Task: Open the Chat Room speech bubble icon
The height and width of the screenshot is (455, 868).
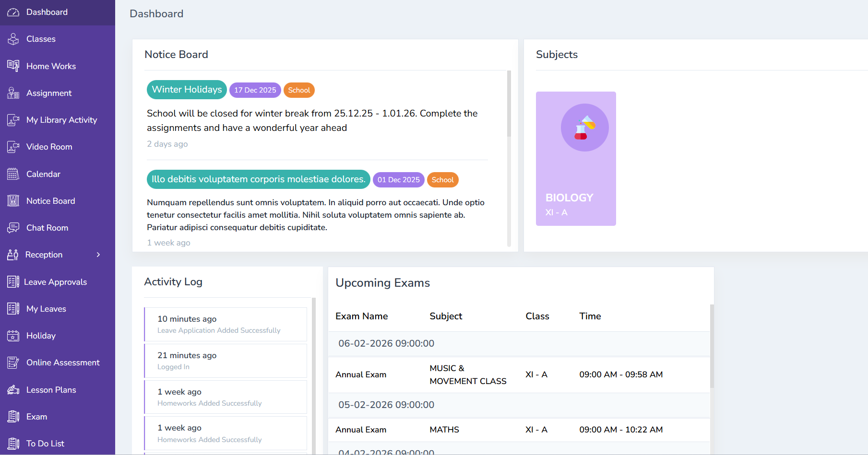Action: (x=13, y=227)
